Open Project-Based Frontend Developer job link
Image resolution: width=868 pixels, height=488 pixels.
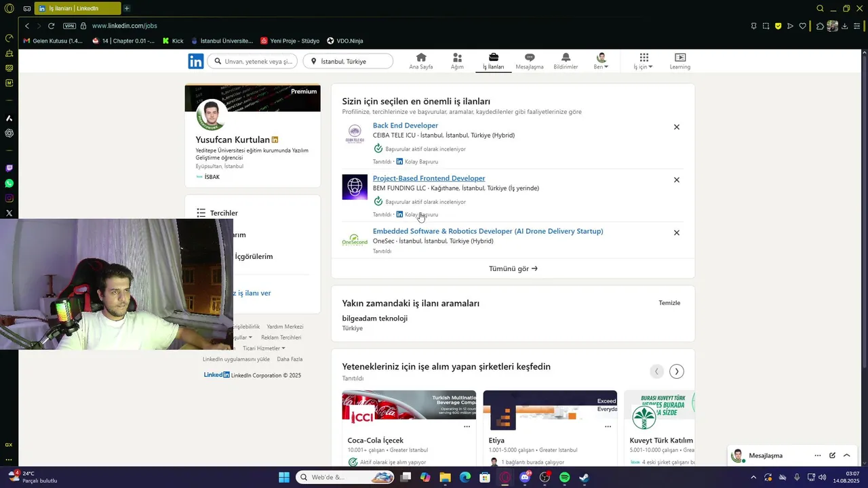click(x=429, y=178)
